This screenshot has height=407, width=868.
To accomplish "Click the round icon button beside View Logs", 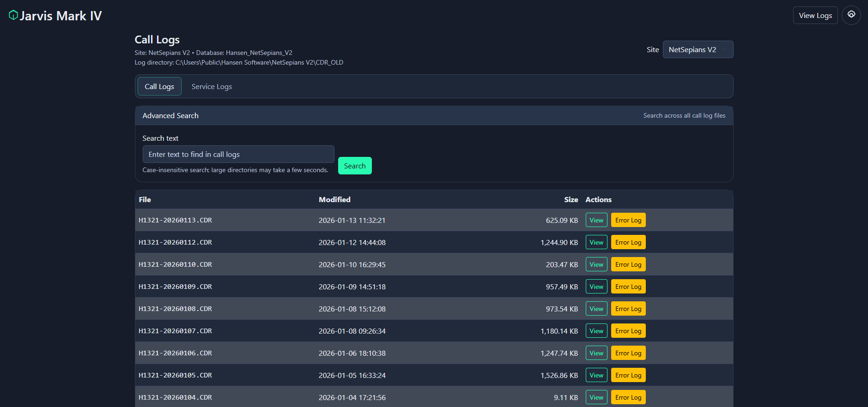I will tap(851, 15).
